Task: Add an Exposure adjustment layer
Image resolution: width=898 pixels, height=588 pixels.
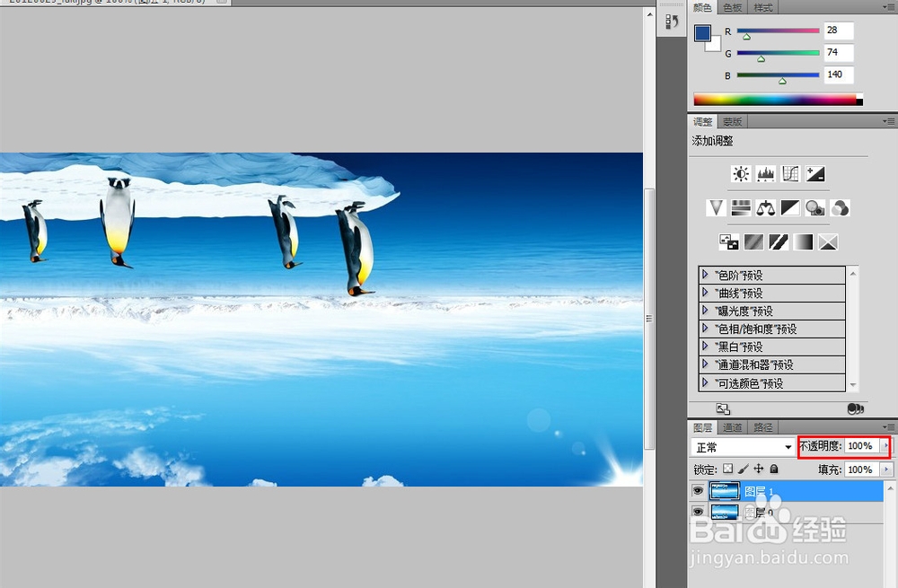Action: [815, 173]
